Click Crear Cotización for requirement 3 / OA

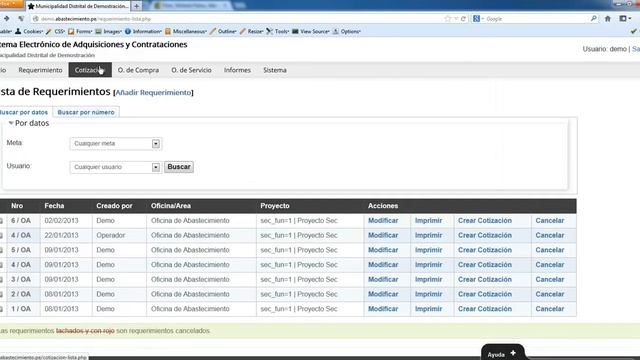click(484, 279)
